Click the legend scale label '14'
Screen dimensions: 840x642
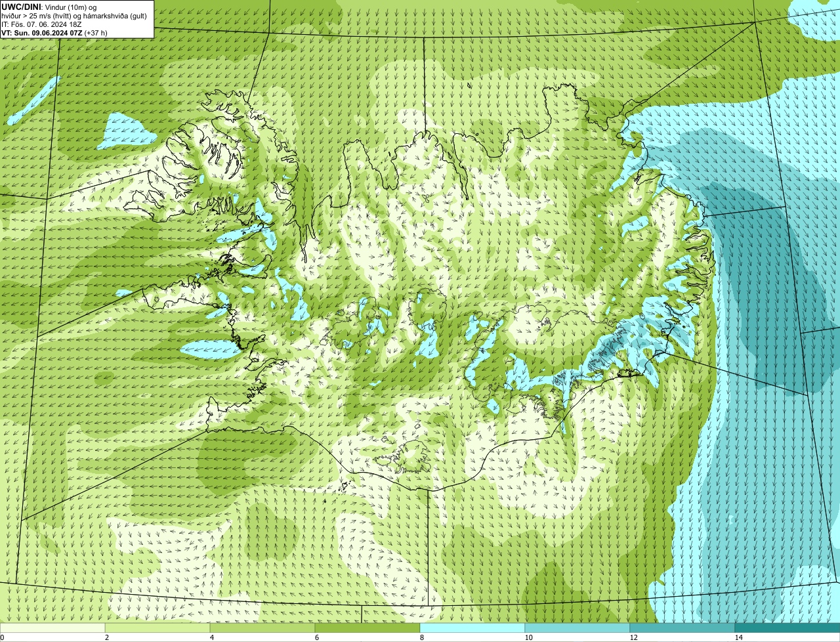point(738,637)
